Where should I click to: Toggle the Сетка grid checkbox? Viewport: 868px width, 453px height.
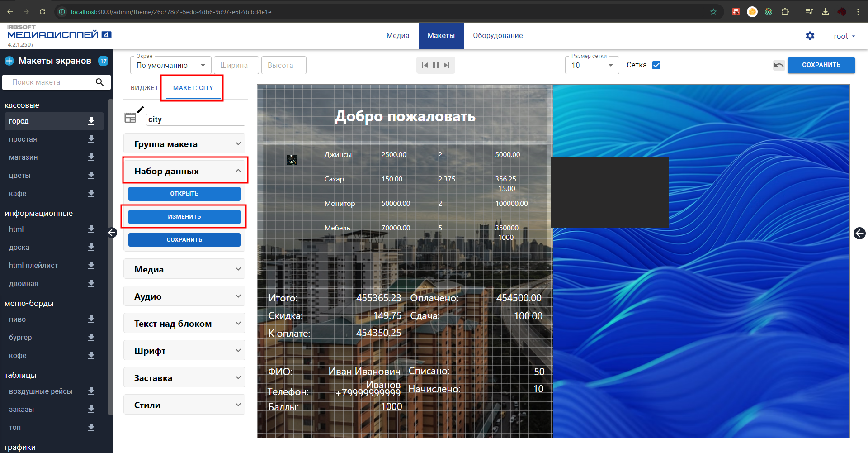click(x=656, y=65)
